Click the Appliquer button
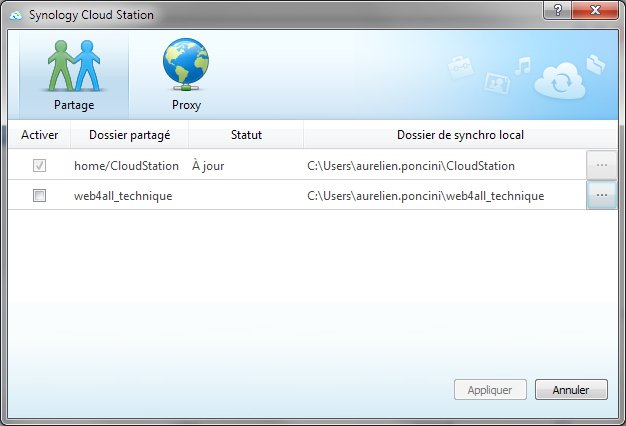Image resolution: width=626 pixels, height=426 pixels. [490, 390]
